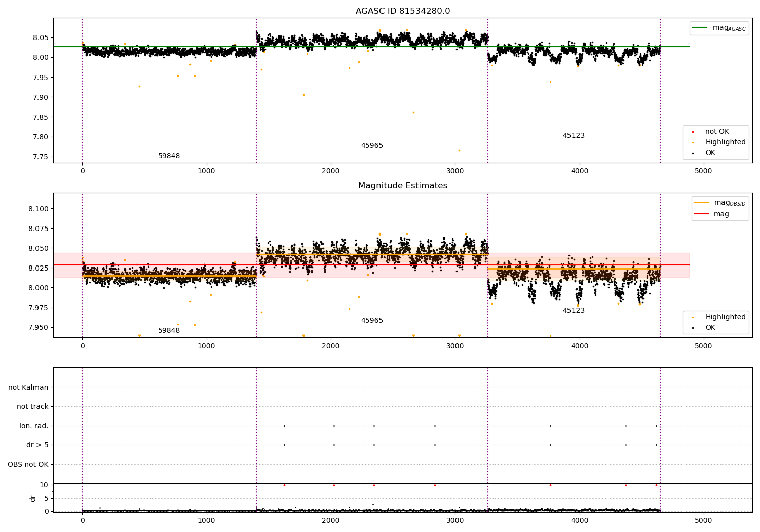Select the Magnitude Estimates subplot title

(x=403, y=186)
